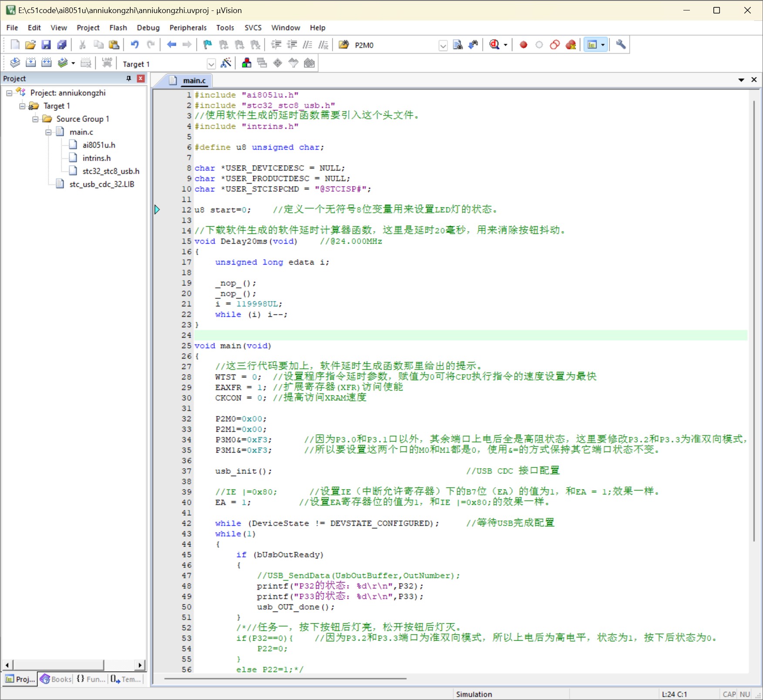Open a file with the folder icon
The width and height of the screenshot is (763, 700).
[x=30, y=45]
